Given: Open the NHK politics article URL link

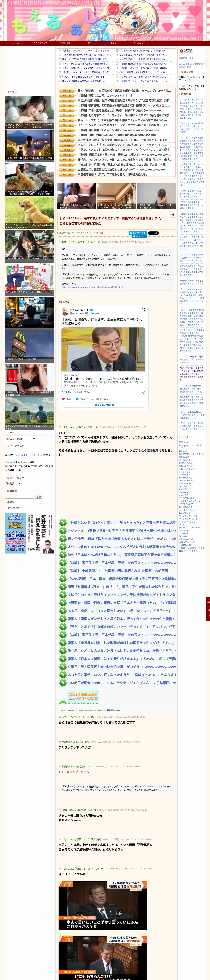Looking at the screenshot, I should pos(92,287).
